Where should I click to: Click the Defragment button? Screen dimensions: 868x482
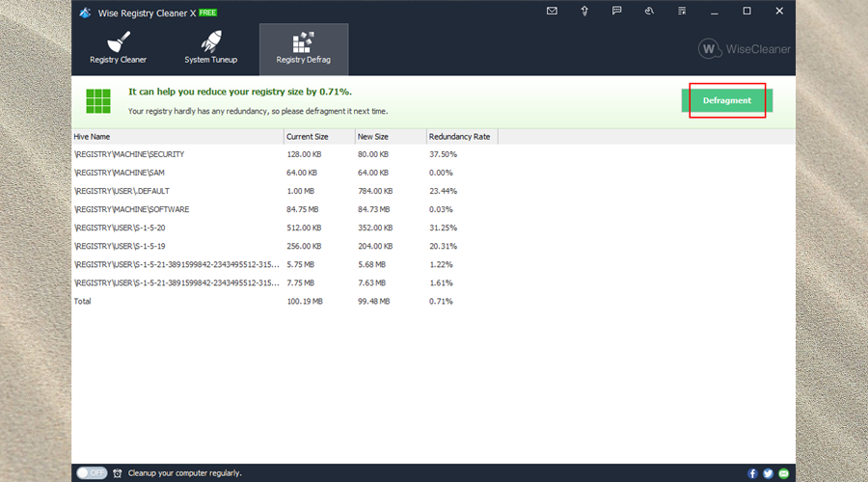(x=727, y=100)
